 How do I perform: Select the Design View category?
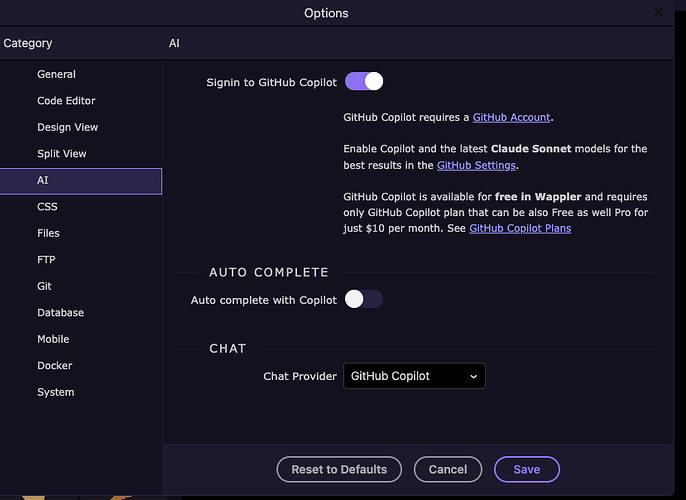(x=67, y=127)
